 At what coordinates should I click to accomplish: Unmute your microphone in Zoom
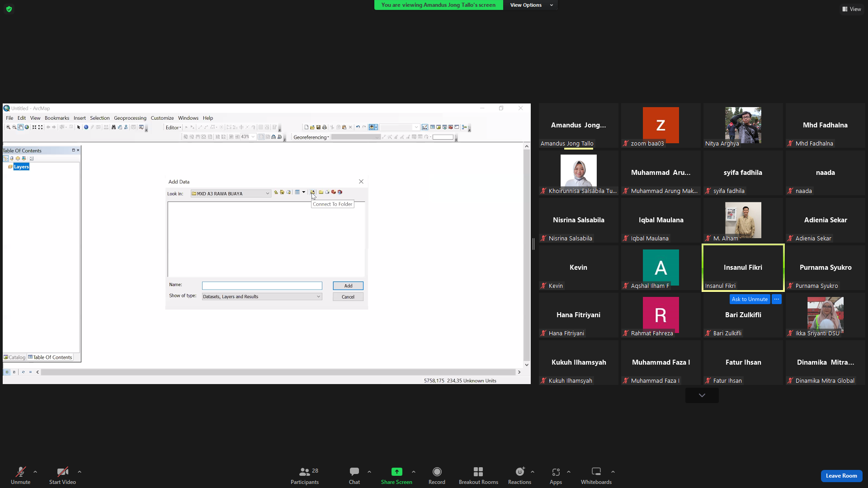[x=20, y=476]
